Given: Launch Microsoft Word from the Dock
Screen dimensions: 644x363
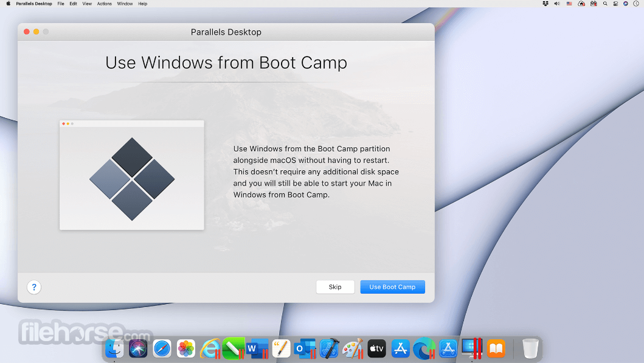Looking at the screenshot, I should pos(257,348).
